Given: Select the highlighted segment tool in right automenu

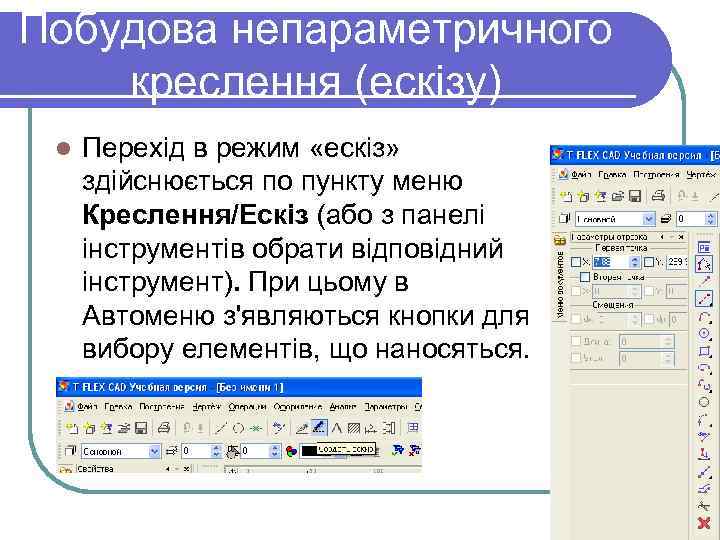Looking at the screenshot, I should pos(704,298).
